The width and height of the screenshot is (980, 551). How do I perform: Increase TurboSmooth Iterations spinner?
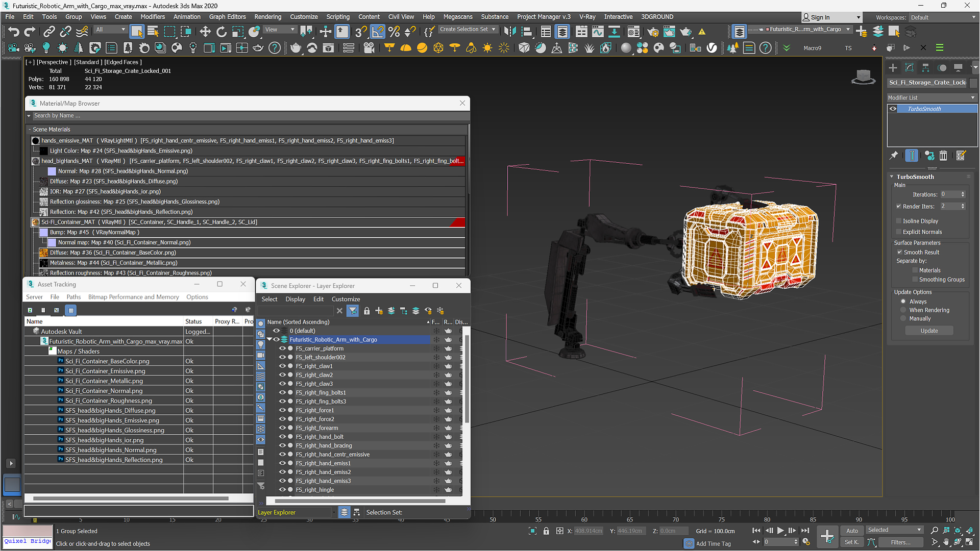click(x=963, y=193)
